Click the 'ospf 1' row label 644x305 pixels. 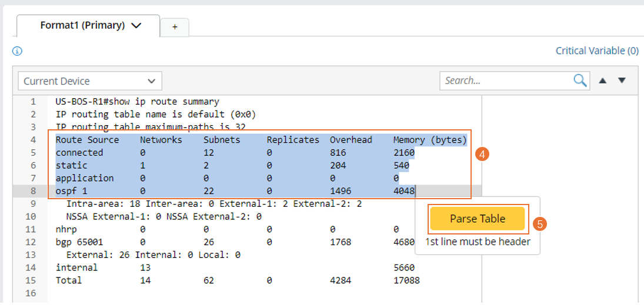coord(72,191)
